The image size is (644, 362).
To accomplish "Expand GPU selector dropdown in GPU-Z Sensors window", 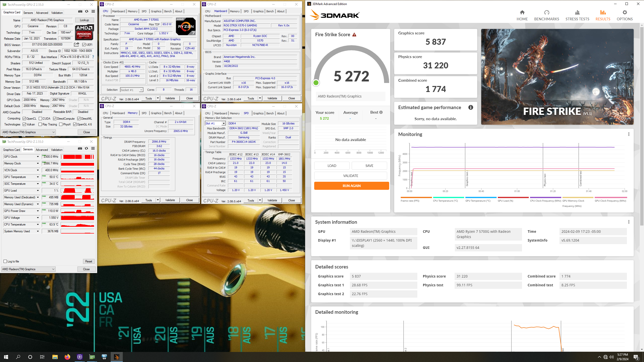I will [x=28, y=269].
